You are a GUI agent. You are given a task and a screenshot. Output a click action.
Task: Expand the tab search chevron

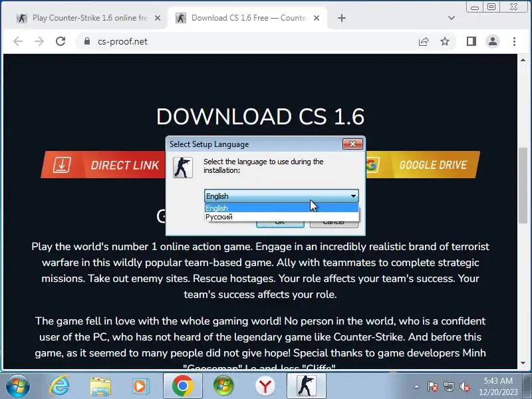click(452, 18)
